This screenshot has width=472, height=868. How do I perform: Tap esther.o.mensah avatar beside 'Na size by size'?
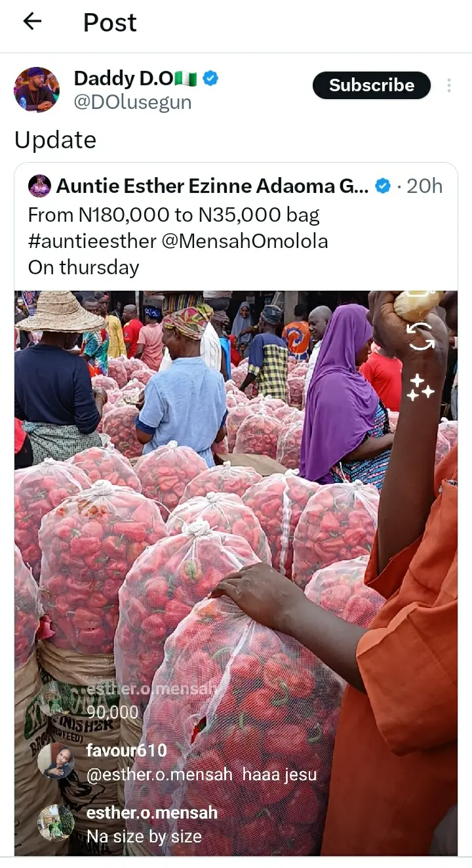pos(56,823)
